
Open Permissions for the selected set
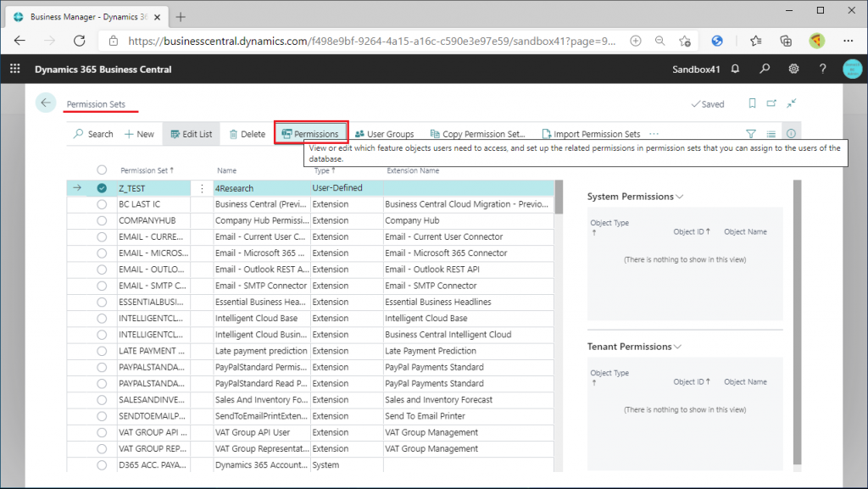pos(310,134)
